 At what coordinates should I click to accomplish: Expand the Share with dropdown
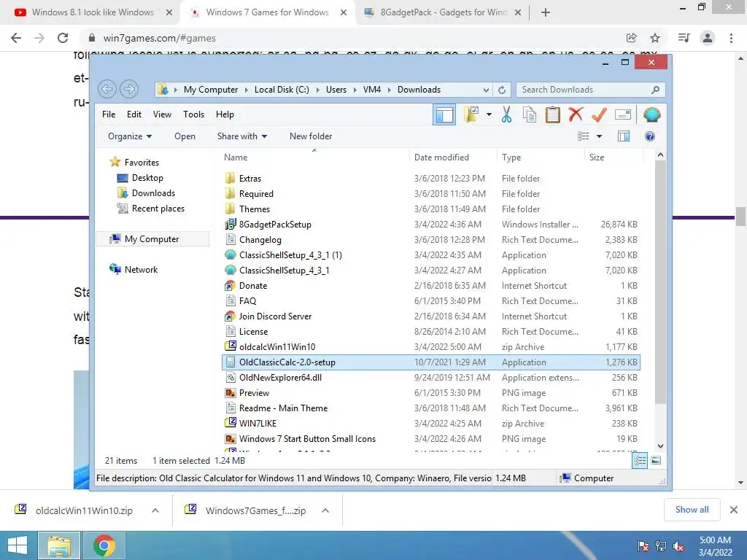242,136
